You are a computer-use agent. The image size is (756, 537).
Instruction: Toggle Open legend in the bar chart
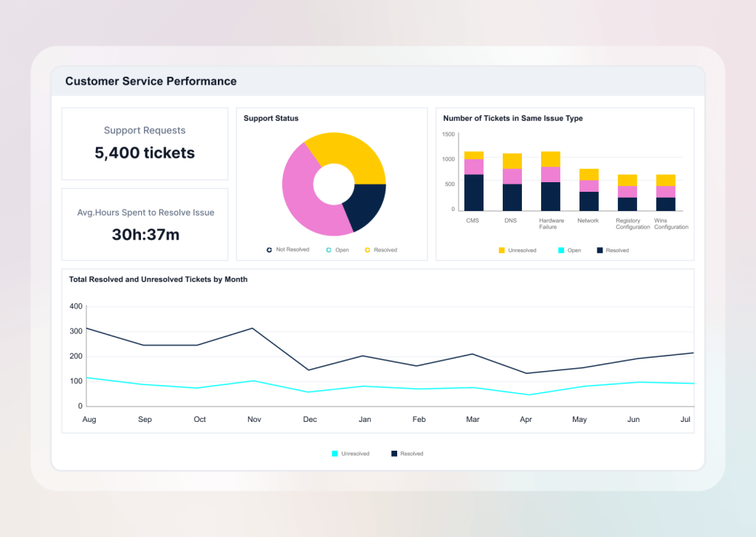click(x=569, y=251)
